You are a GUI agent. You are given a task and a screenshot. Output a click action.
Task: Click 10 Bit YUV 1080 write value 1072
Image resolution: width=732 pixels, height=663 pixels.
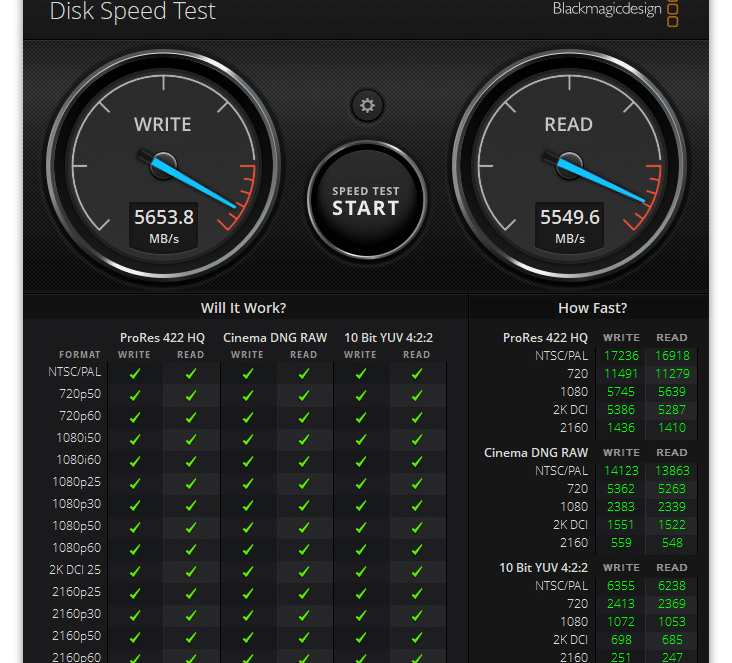click(621, 621)
